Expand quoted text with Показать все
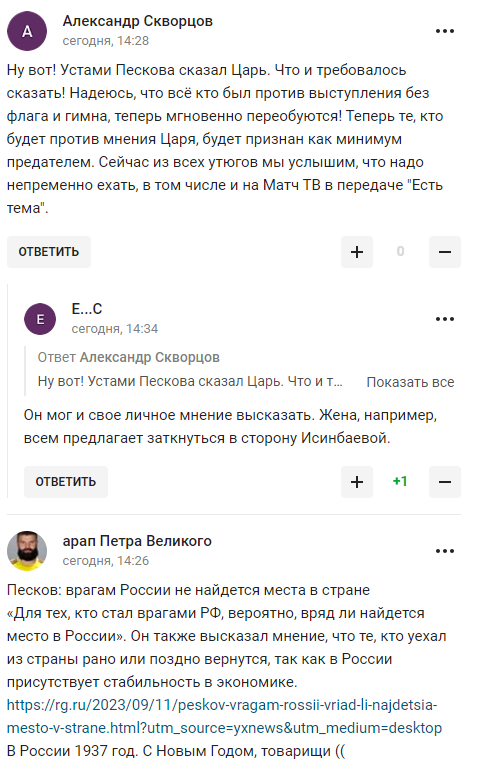The height and width of the screenshot is (769, 481). pos(410,382)
